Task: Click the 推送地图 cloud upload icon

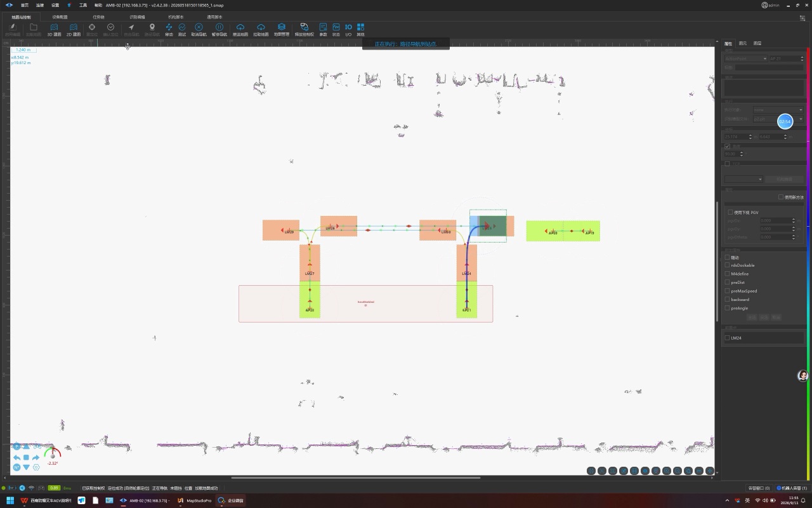Action: 240,30
